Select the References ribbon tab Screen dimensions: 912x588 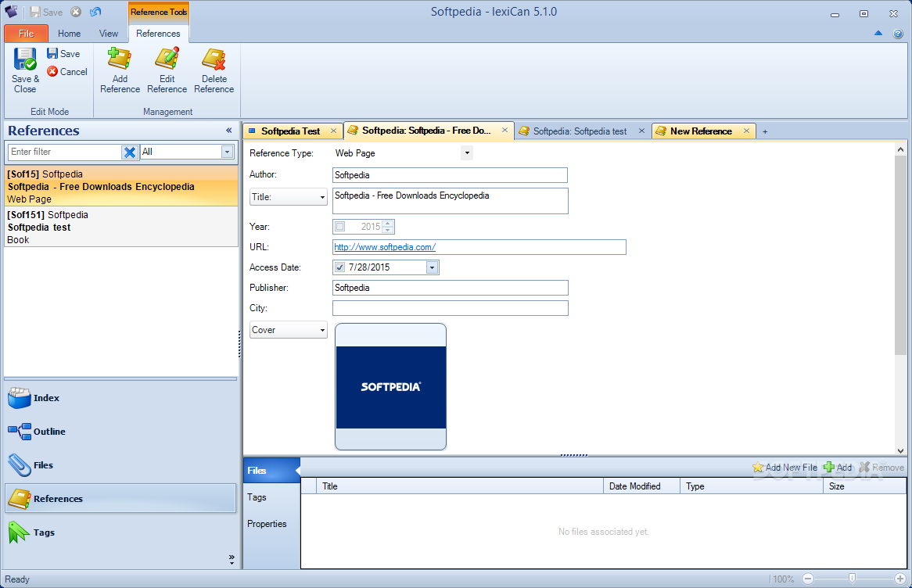[158, 33]
